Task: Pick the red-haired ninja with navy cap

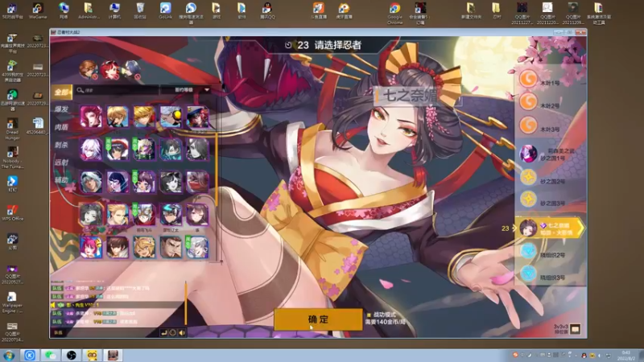Action: (197, 117)
